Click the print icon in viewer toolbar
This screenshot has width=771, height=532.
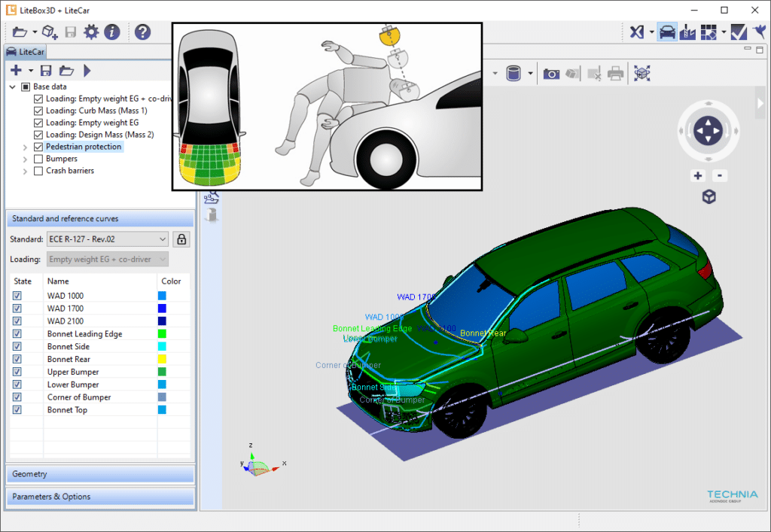click(615, 74)
